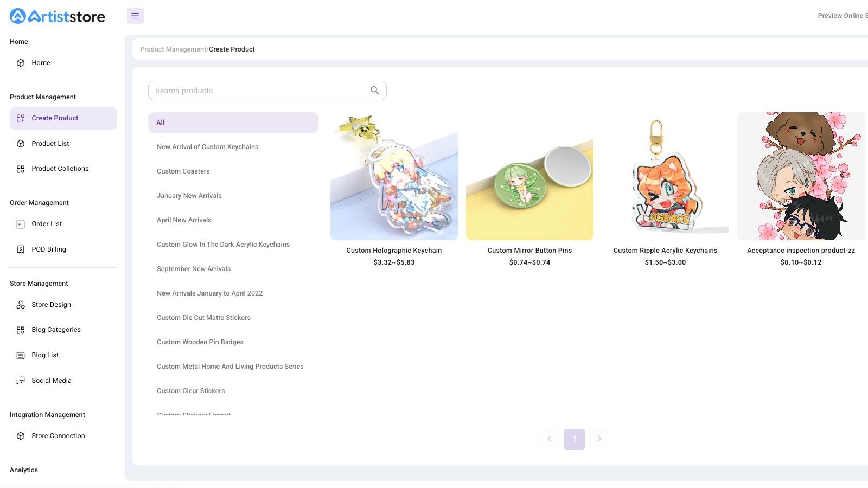Image resolution: width=868 pixels, height=488 pixels.
Task: Click the Artiststore logo
Action: tap(57, 16)
